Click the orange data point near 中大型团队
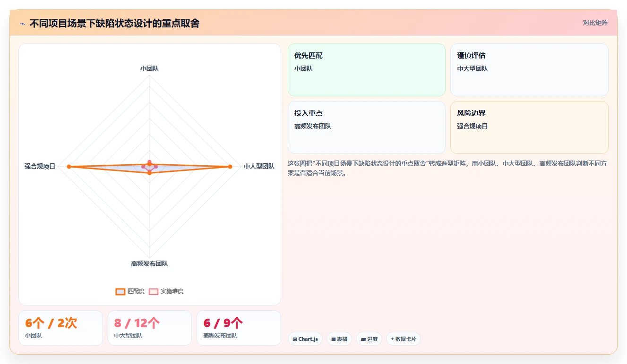The height and width of the screenshot is (364, 627). [230, 167]
